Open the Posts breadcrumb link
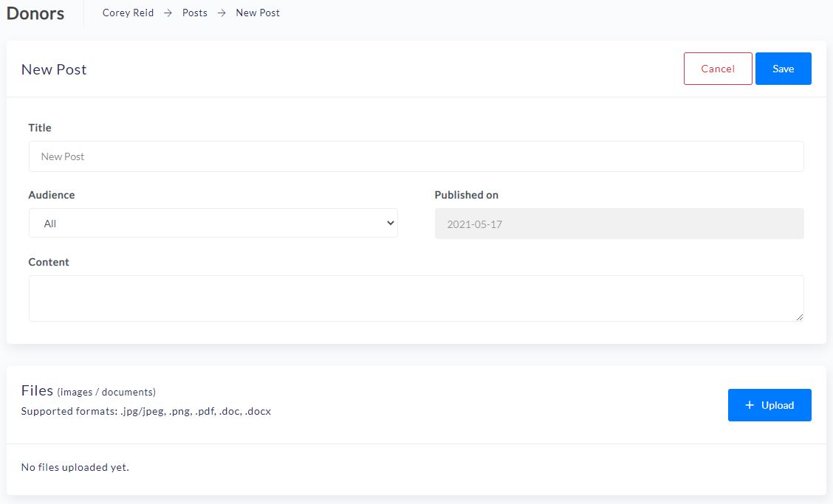 tap(195, 13)
